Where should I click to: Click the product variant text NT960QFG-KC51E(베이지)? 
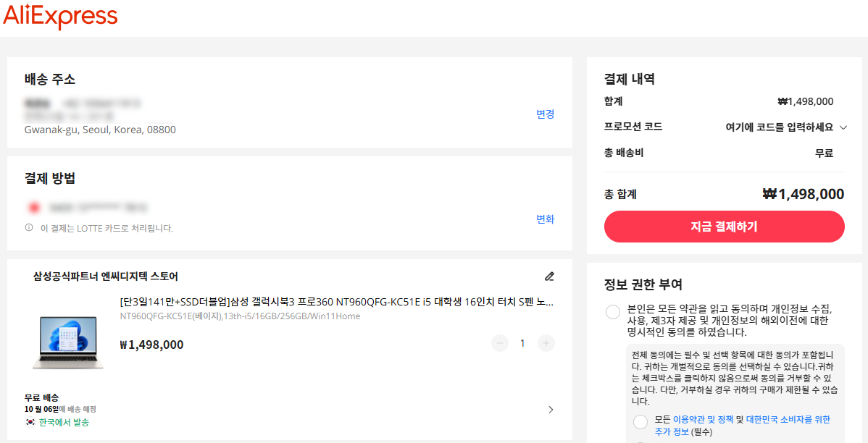240,316
